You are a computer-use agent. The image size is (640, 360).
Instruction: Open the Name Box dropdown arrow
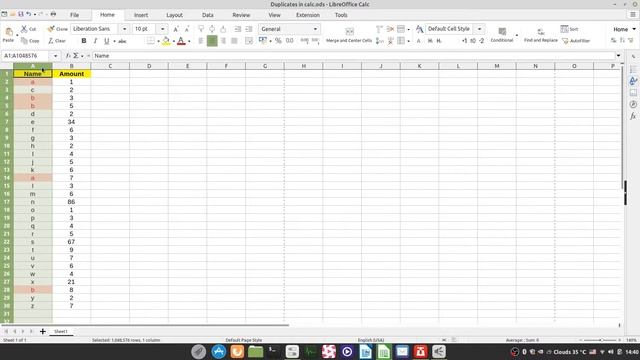click(56, 56)
